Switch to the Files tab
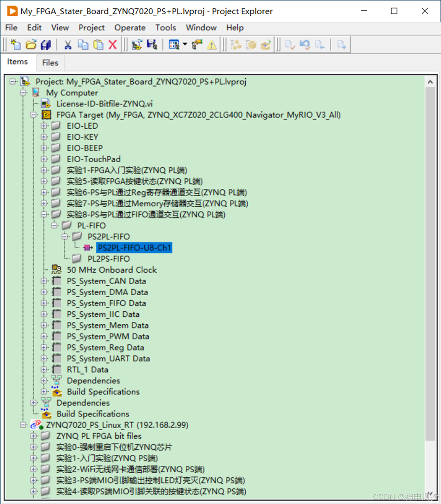Image resolution: width=441 pixels, height=504 pixels. click(x=50, y=63)
